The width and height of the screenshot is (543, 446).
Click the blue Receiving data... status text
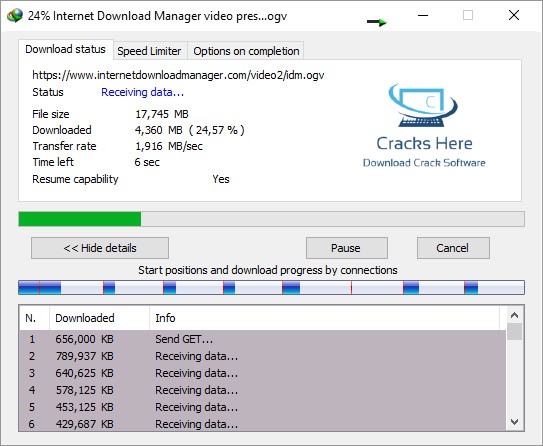tap(142, 92)
